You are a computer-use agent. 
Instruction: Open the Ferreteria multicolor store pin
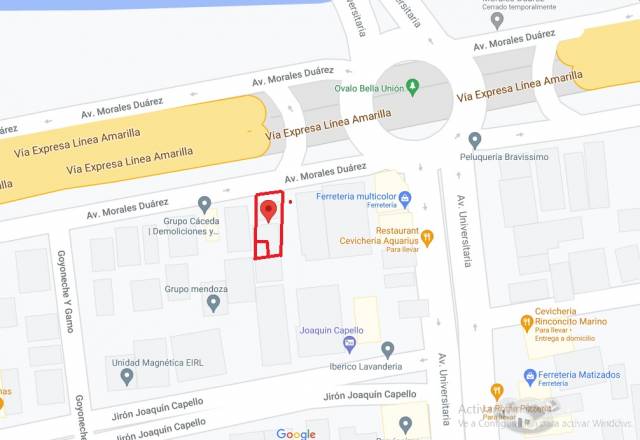pyautogui.click(x=404, y=200)
